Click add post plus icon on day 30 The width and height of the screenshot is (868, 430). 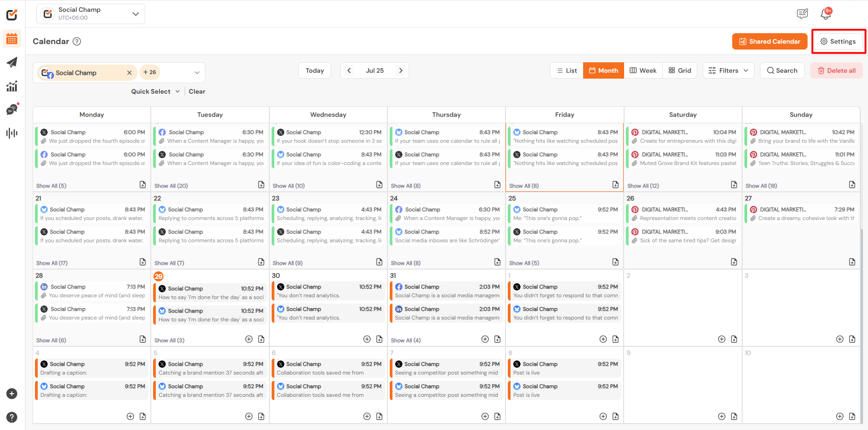[x=367, y=339]
